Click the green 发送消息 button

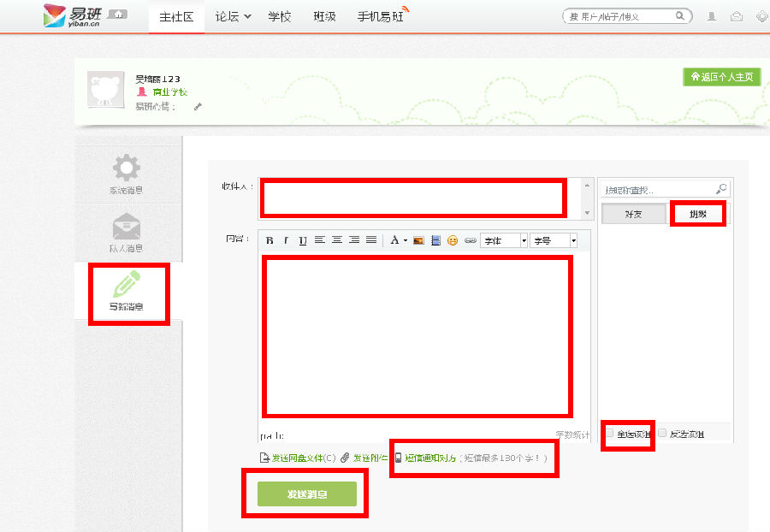[x=306, y=494]
